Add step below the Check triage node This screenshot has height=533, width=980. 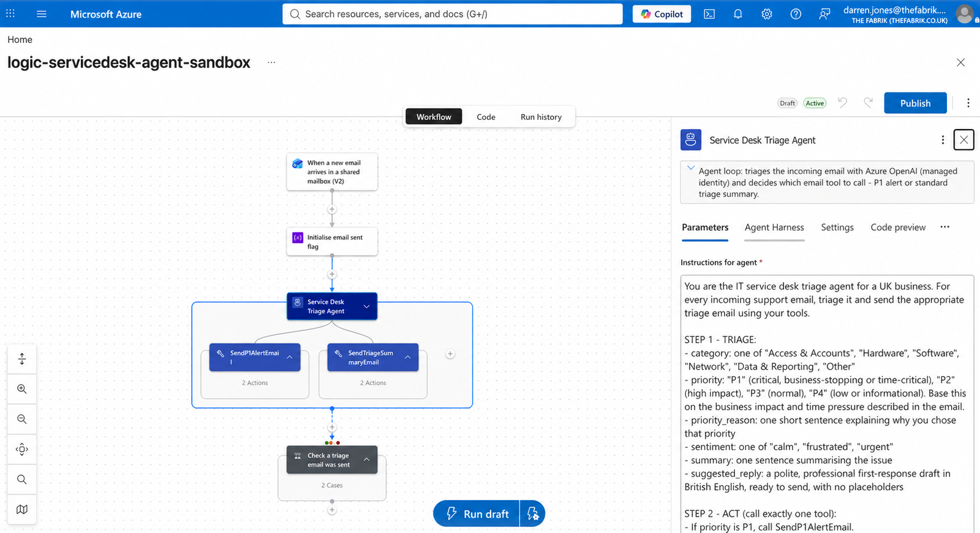[x=332, y=510]
